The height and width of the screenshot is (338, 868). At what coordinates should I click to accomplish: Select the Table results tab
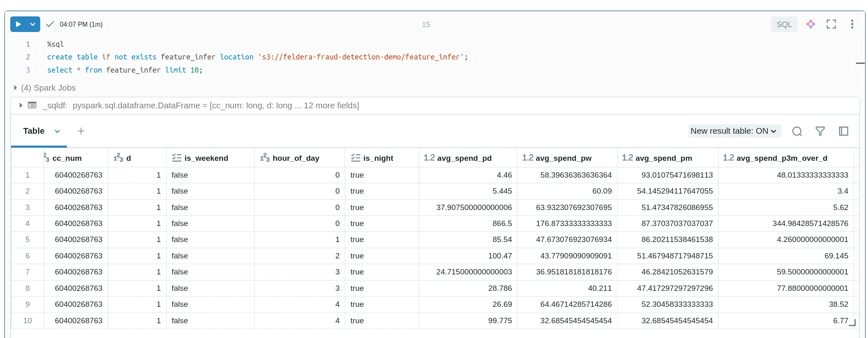tap(34, 131)
